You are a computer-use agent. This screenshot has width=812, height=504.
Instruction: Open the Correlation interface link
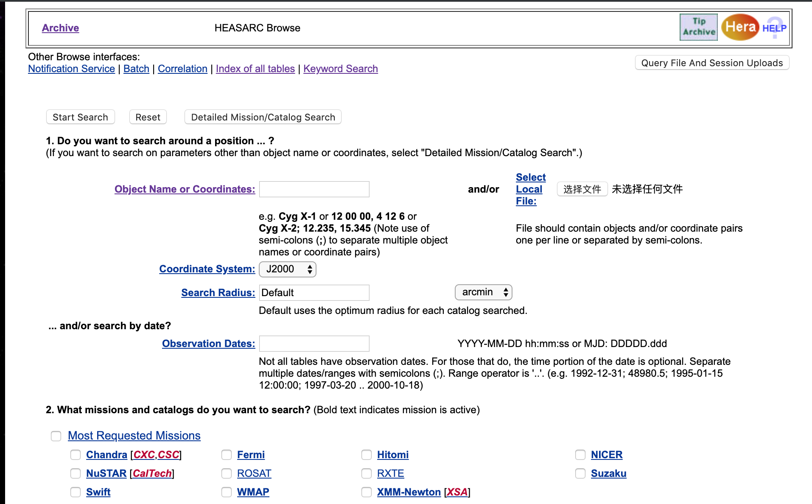tap(182, 69)
